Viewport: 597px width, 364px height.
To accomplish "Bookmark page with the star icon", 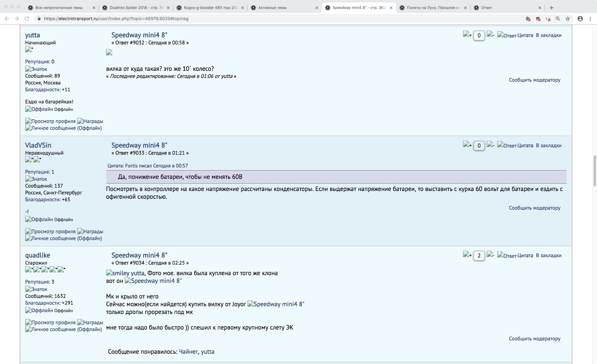I will coord(568,19).
